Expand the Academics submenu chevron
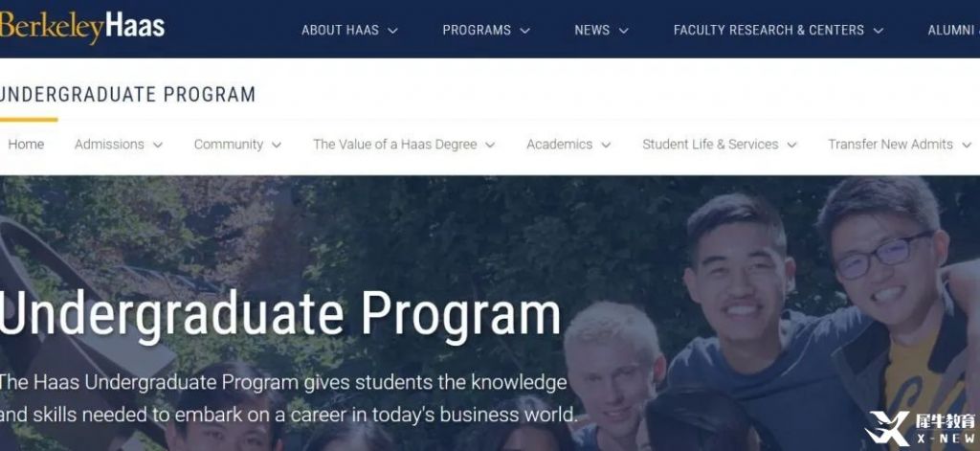 coord(606,146)
